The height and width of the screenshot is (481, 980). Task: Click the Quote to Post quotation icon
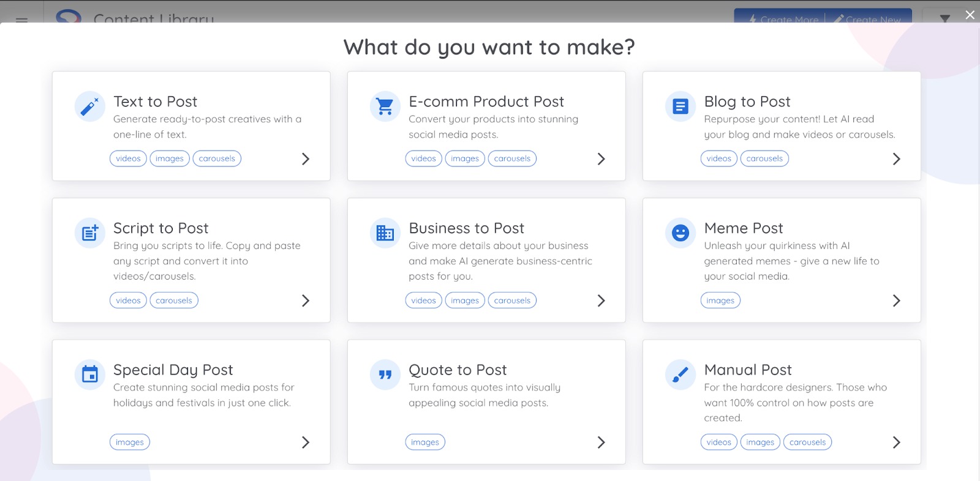point(385,375)
